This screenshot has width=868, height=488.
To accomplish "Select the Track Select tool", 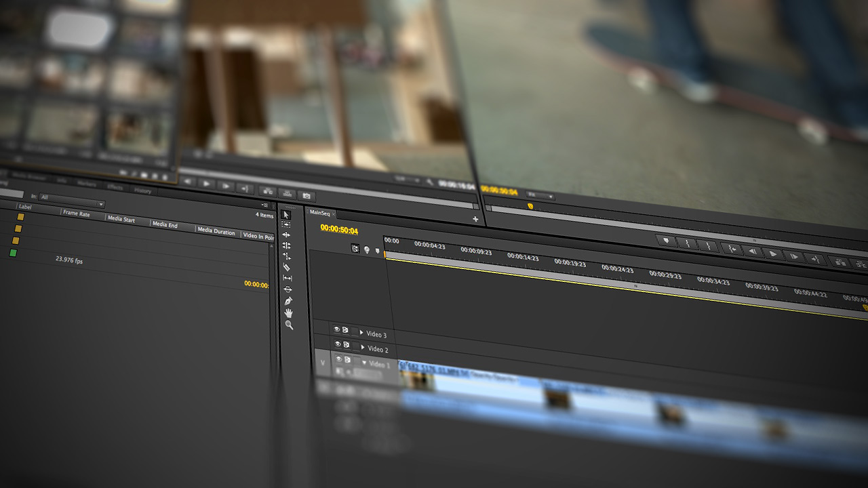I will (x=287, y=224).
